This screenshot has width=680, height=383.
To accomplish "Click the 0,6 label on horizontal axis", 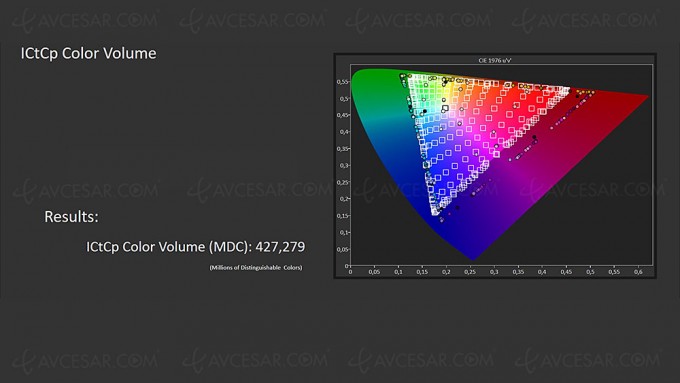I will [x=638, y=272].
